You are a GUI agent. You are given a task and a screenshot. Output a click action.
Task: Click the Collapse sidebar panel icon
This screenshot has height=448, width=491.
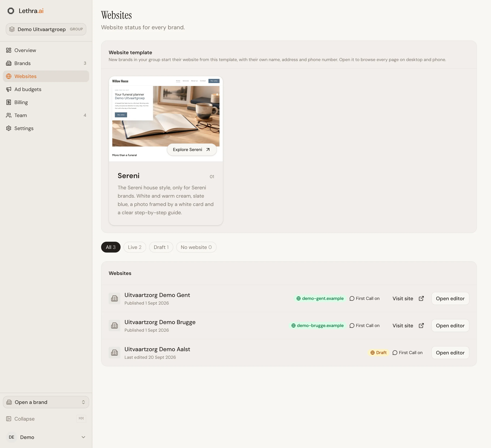point(9,419)
